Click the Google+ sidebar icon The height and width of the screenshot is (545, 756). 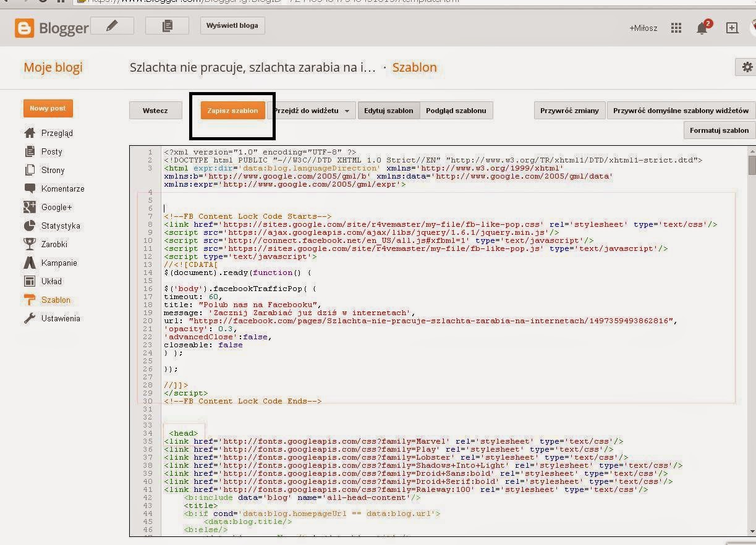(30, 207)
